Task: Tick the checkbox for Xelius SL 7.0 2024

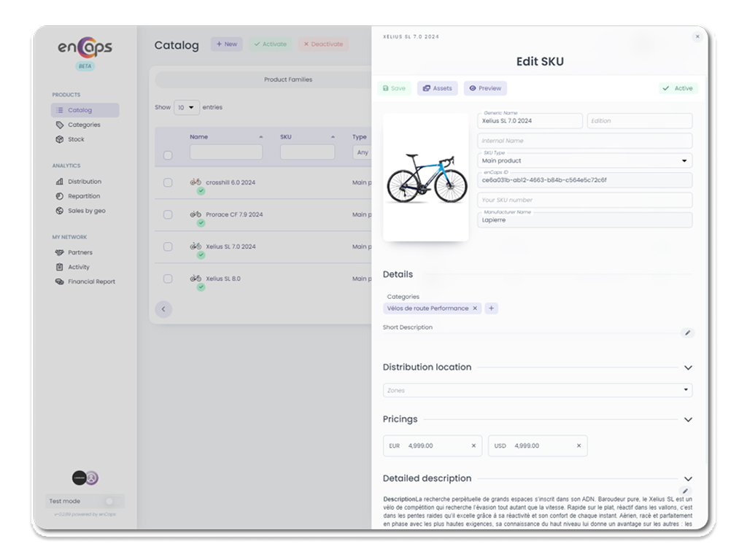Action: pos(168,246)
